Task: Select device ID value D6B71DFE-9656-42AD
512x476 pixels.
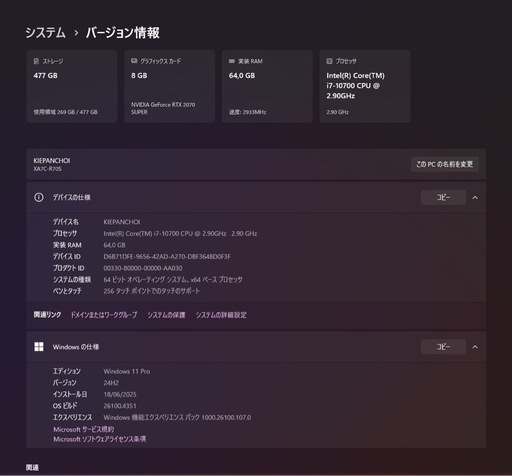Action: point(167,256)
